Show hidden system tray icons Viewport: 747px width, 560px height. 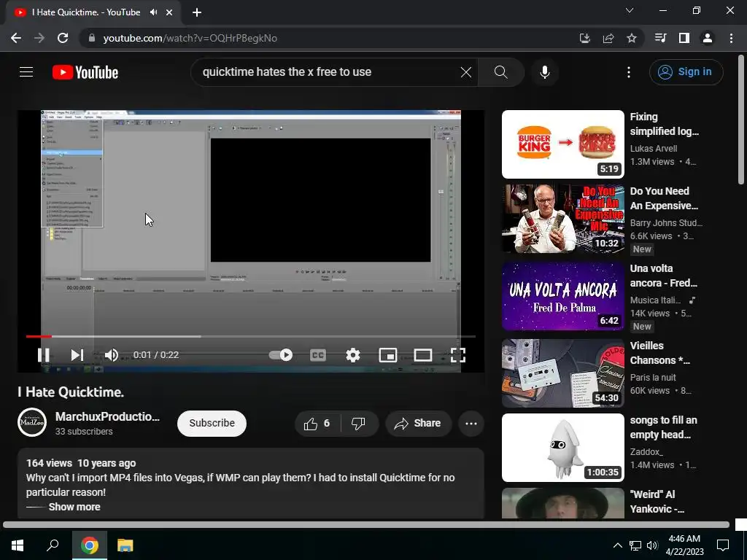(x=617, y=545)
